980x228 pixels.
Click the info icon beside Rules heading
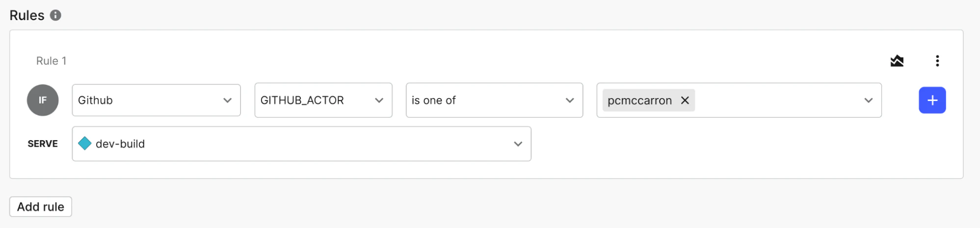(56, 15)
